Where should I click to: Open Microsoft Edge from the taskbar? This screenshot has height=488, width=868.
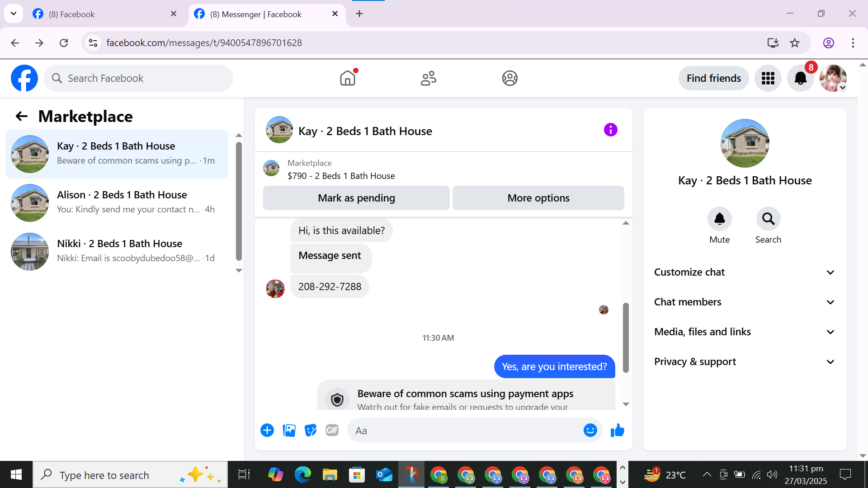[x=302, y=474]
